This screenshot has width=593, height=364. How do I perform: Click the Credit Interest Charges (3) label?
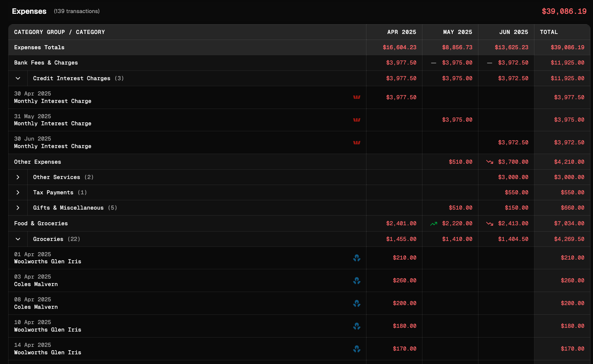click(78, 78)
